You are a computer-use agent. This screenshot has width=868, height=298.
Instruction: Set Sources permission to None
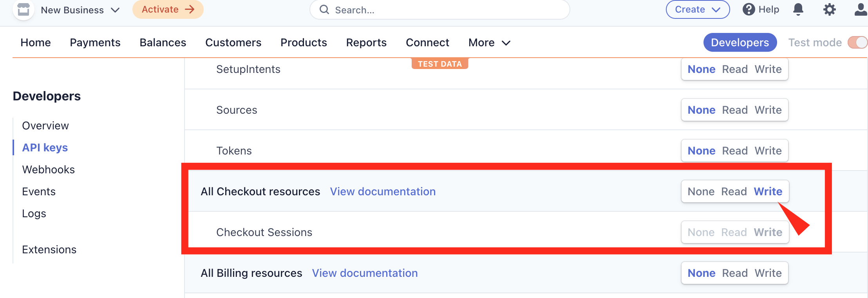point(702,110)
